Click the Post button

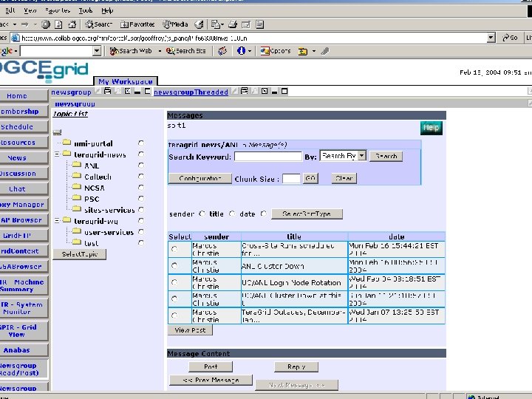pyautogui.click(x=211, y=366)
